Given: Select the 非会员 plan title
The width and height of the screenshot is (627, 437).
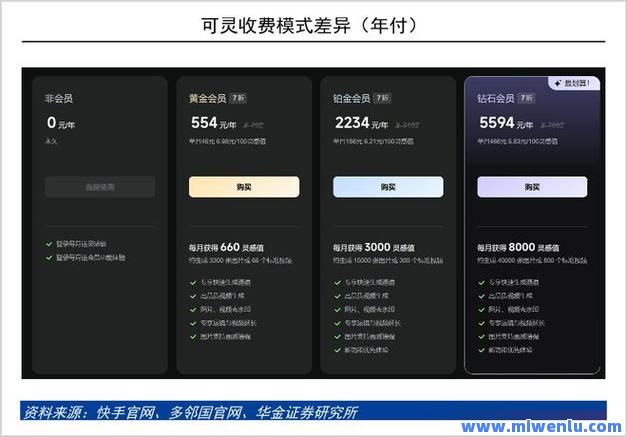Looking at the screenshot, I should click(60, 99).
